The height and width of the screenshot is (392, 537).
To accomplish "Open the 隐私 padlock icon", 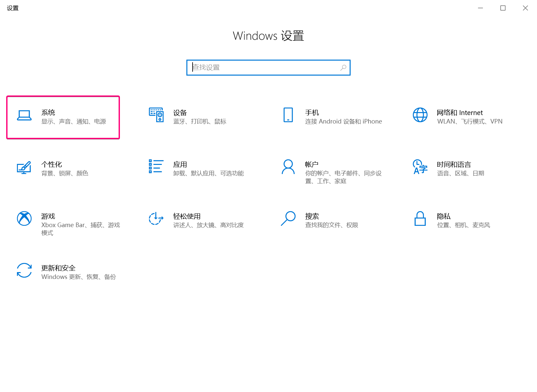I will [x=420, y=218].
